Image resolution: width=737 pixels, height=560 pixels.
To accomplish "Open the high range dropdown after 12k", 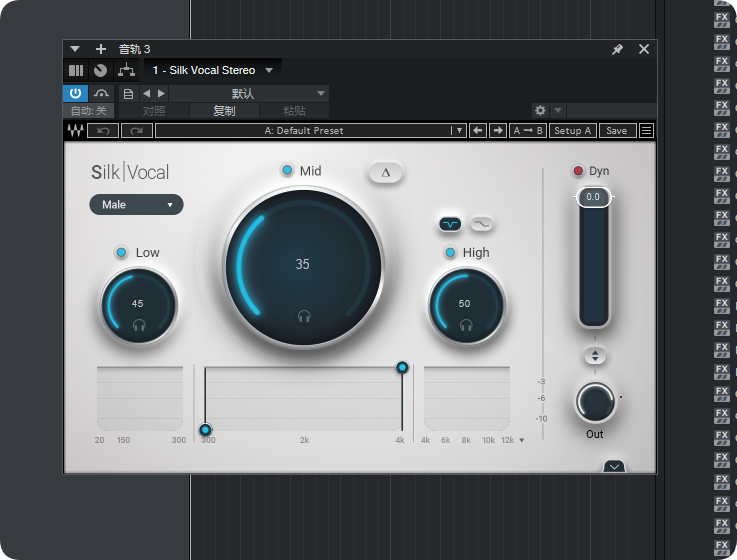I will tap(521, 441).
